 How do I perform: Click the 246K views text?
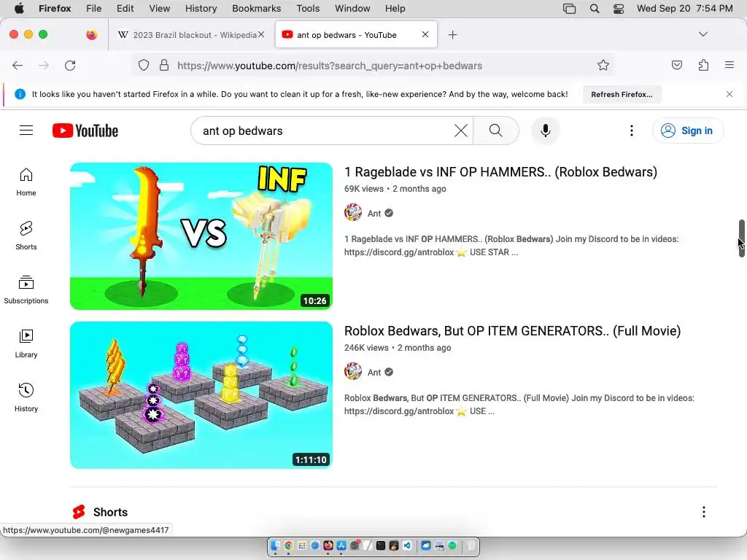pyautogui.click(x=366, y=348)
